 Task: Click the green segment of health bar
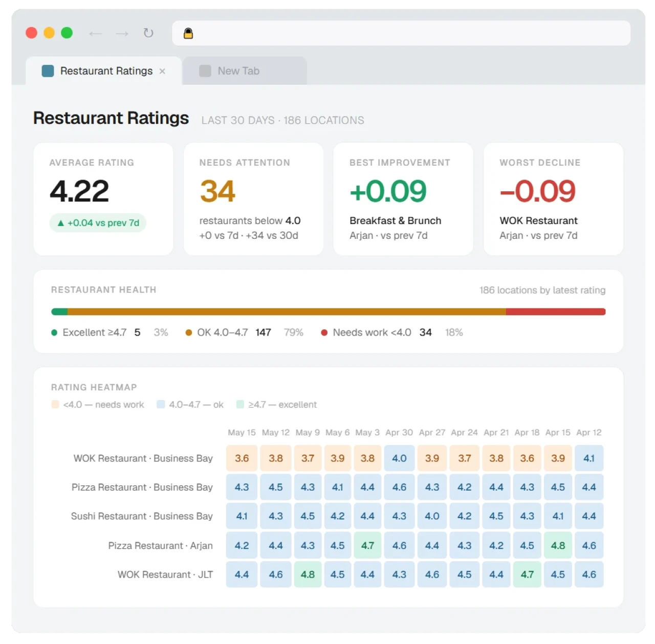(x=59, y=312)
